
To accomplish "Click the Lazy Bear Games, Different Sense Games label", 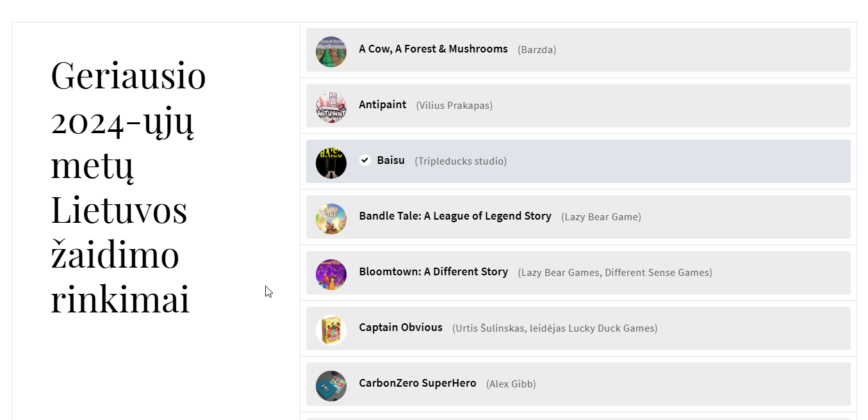I will tap(615, 273).
